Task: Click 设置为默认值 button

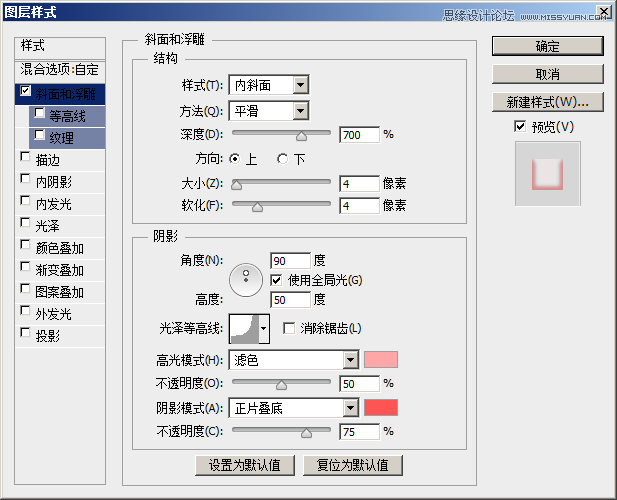Action: (x=245, y=465)
